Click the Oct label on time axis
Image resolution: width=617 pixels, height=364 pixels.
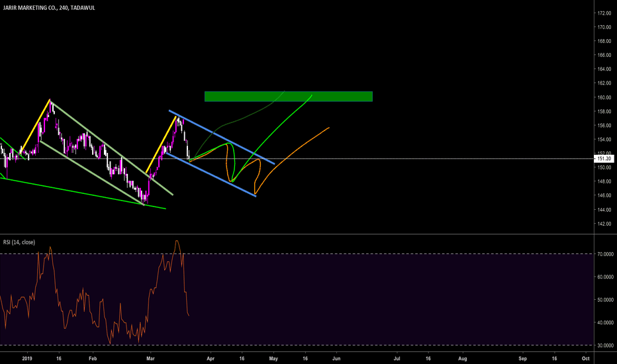585,359
